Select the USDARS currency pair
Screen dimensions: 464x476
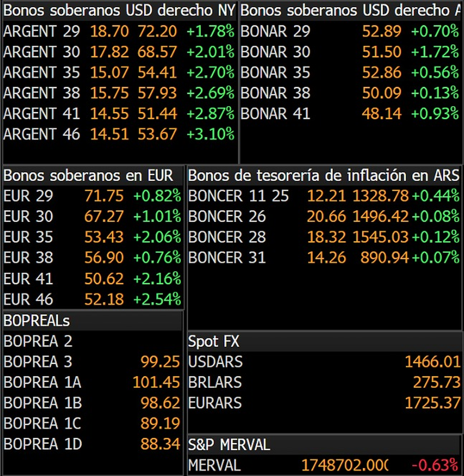coord(215,362)
